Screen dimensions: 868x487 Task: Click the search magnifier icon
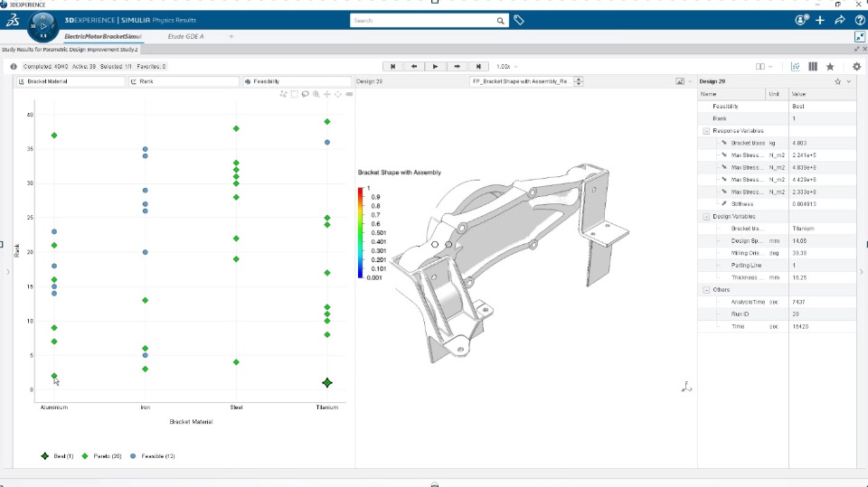(500, 21)
